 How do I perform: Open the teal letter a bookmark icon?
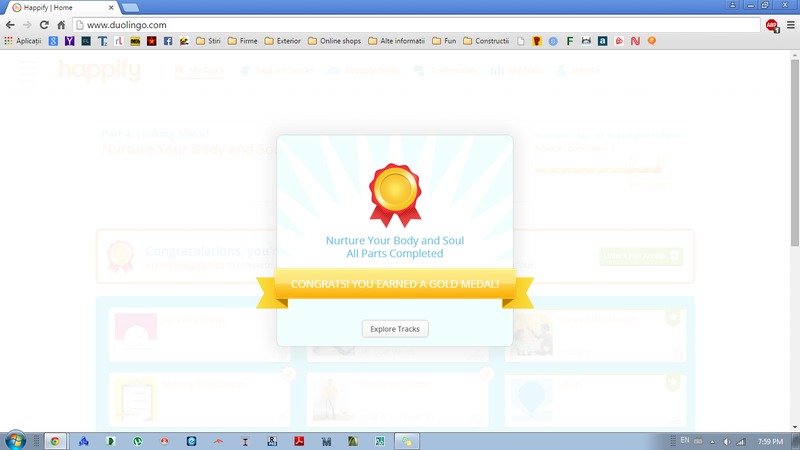point(603,41)
